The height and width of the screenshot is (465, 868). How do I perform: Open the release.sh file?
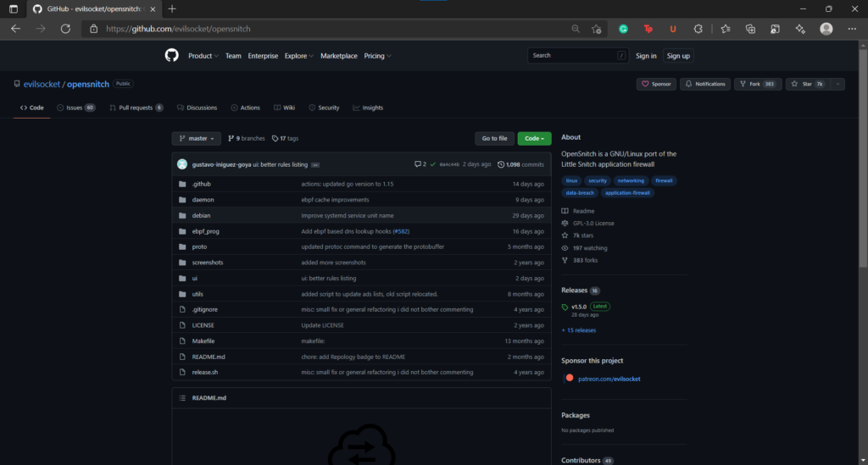pos(205,372)
